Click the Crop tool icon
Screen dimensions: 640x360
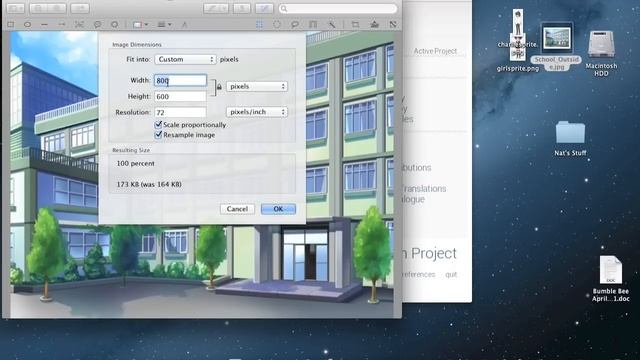click(356, 24)
